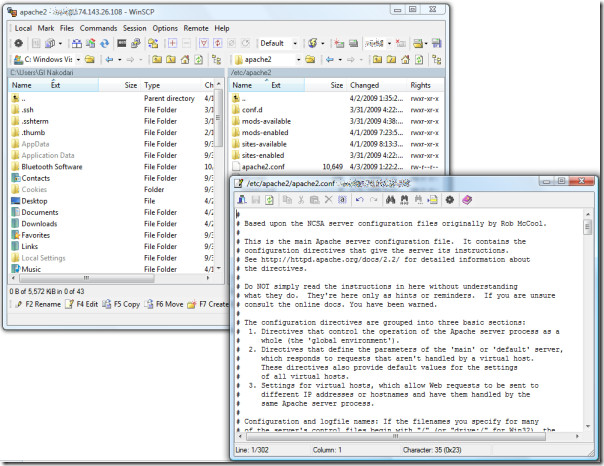Undo last change in editor toolbar
This screenshot has width=604, height=466.
[x=360, y=199]
